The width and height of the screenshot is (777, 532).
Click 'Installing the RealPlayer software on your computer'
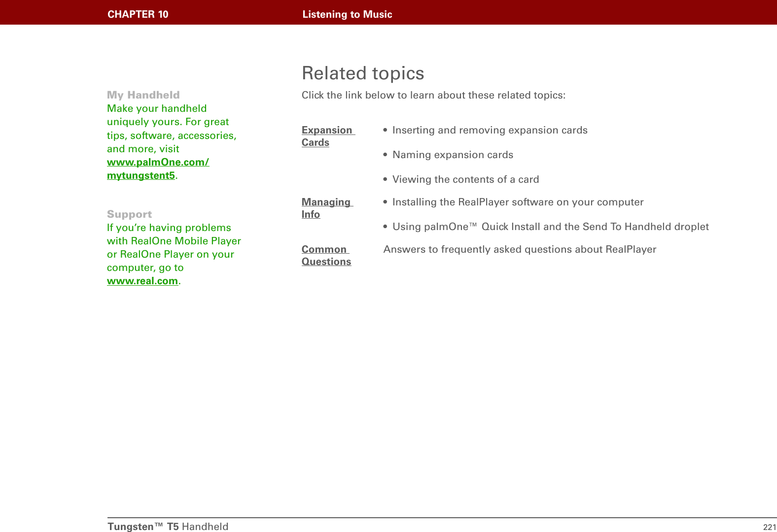[x=518, y=202]
